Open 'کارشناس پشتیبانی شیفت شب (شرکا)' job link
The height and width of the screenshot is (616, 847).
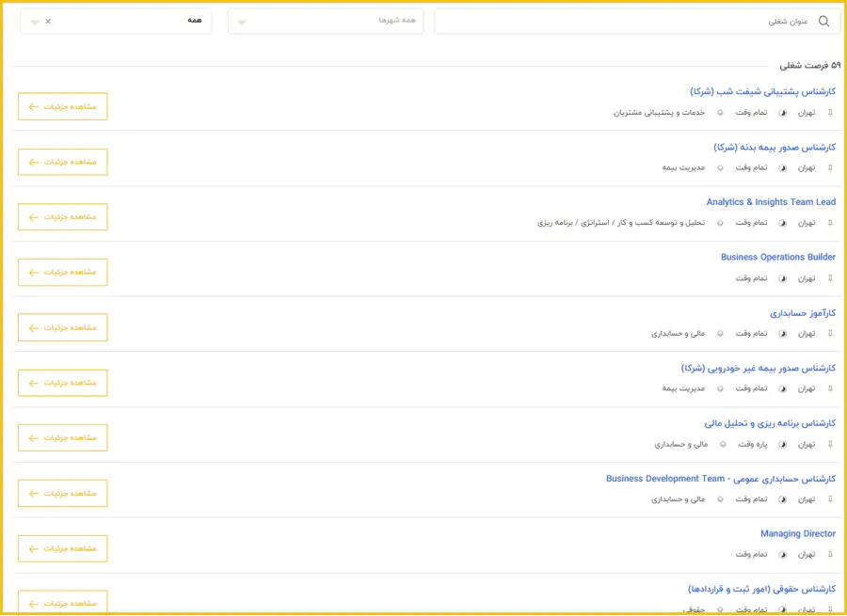[762, 91]
